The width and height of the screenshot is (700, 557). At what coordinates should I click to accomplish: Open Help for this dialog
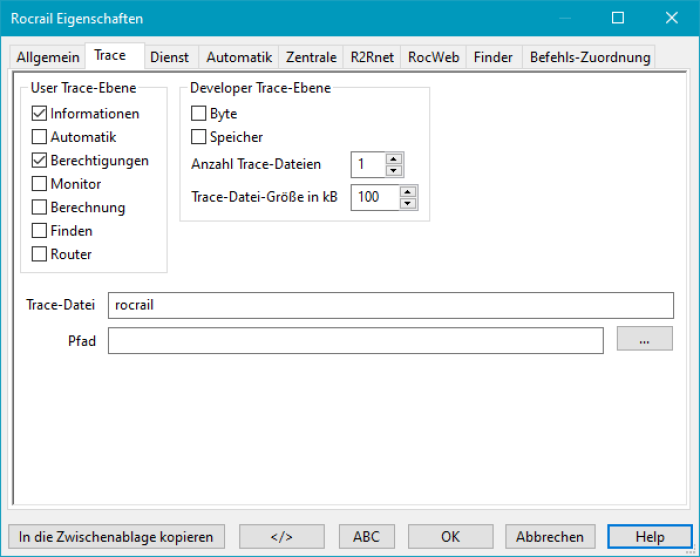click(x=650, y=536)
